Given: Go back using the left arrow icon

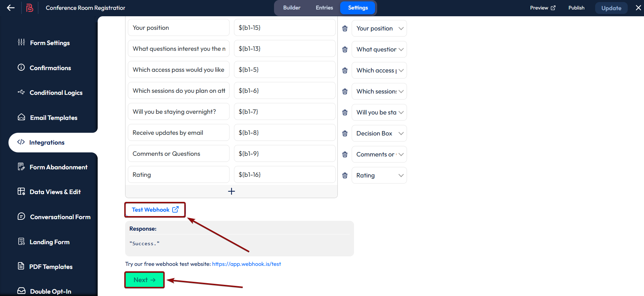Looking at the screenshot, I should [x=11, y=8].
